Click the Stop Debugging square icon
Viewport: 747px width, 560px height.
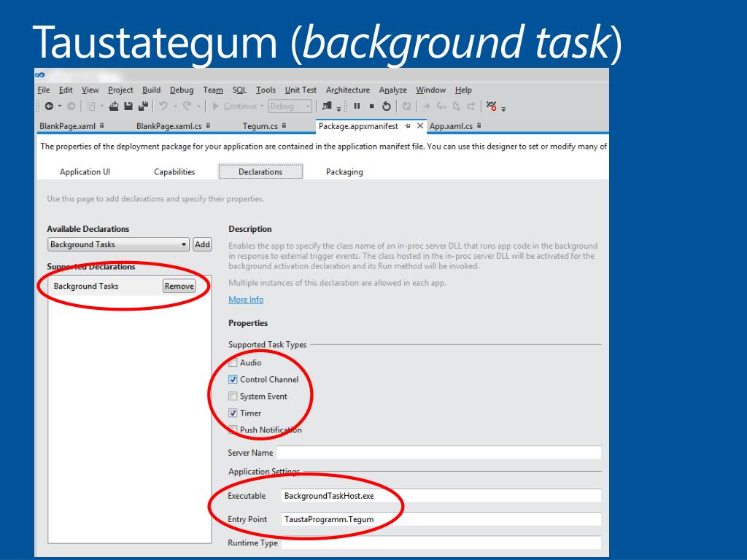pos(371,106)
